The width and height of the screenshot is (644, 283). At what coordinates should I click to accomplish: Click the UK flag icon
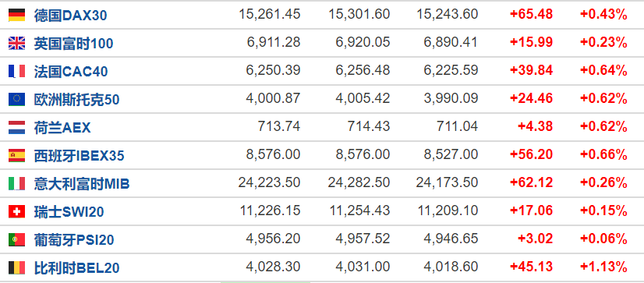(17, 43)
